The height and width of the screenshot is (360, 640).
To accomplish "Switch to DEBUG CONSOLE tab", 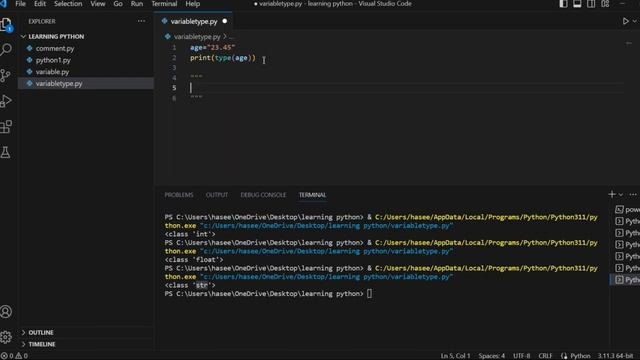I will (x=263, y=195).
